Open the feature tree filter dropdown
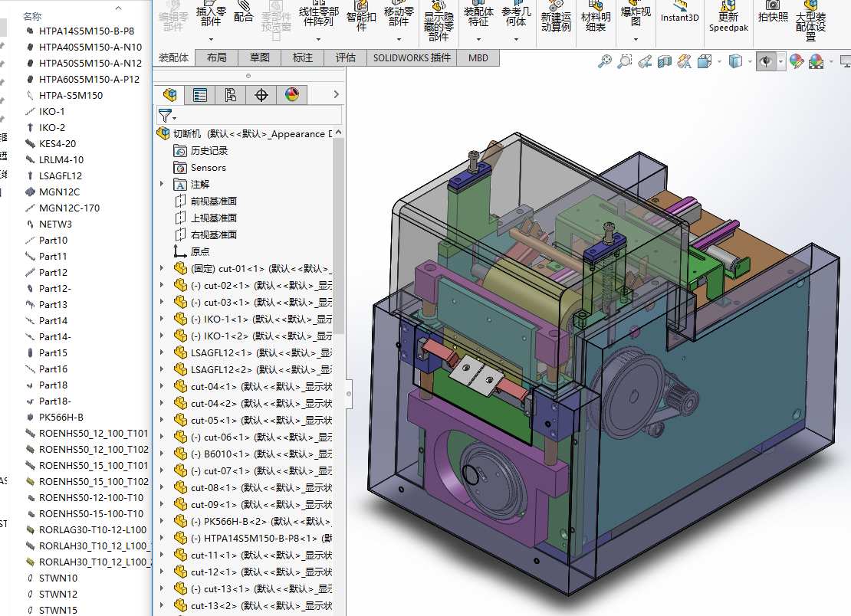Screen dimensions: 851x616 167,116
